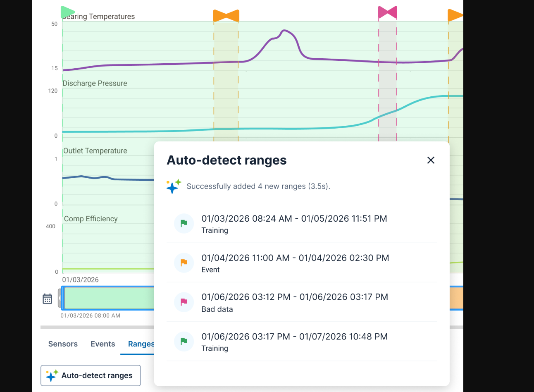The width and height of the screenshot is (534, 392).
Task: Open the calendar date picker icon
Action: click(48, 299)
